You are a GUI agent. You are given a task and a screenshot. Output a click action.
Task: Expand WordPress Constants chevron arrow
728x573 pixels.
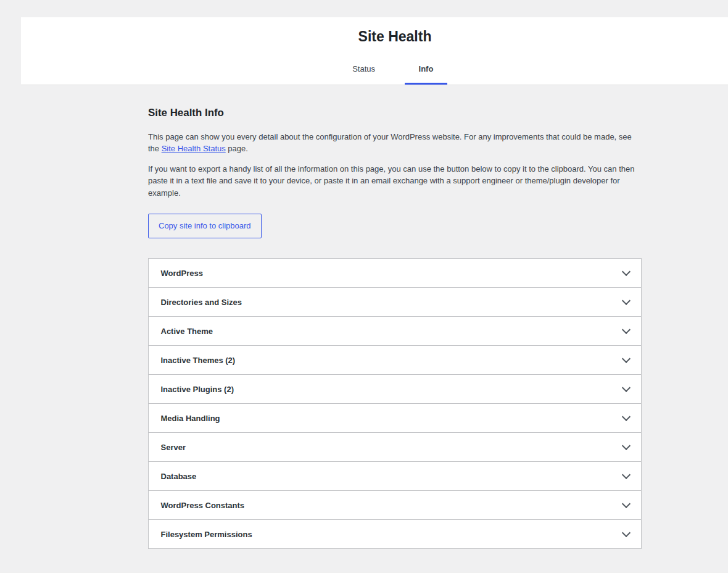tap(626, 506)
